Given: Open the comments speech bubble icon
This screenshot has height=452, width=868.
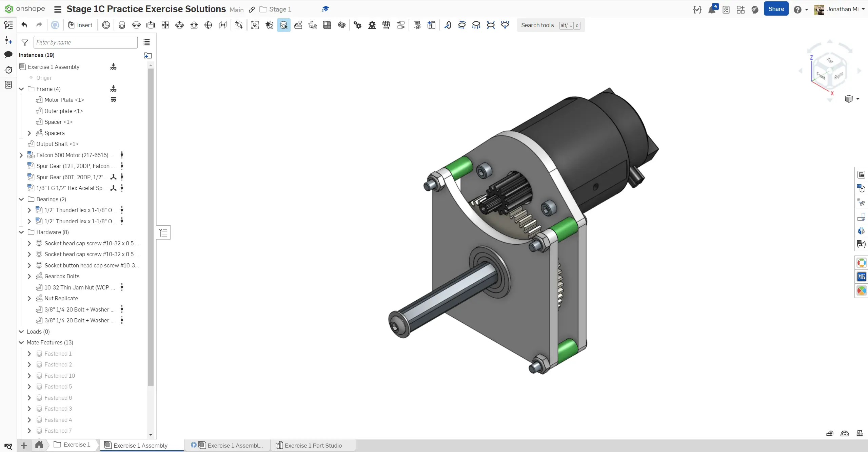Looking at the screenshot, I should pos(8,54).
